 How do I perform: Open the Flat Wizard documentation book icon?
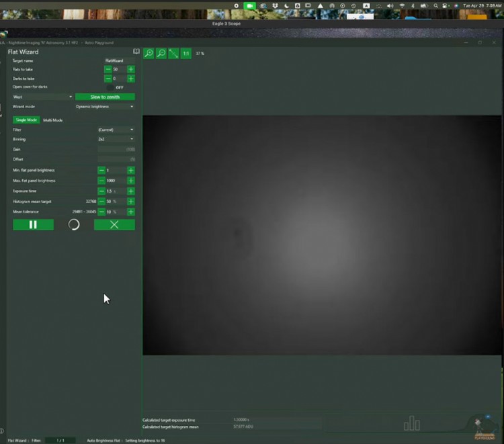pos(136,52)
